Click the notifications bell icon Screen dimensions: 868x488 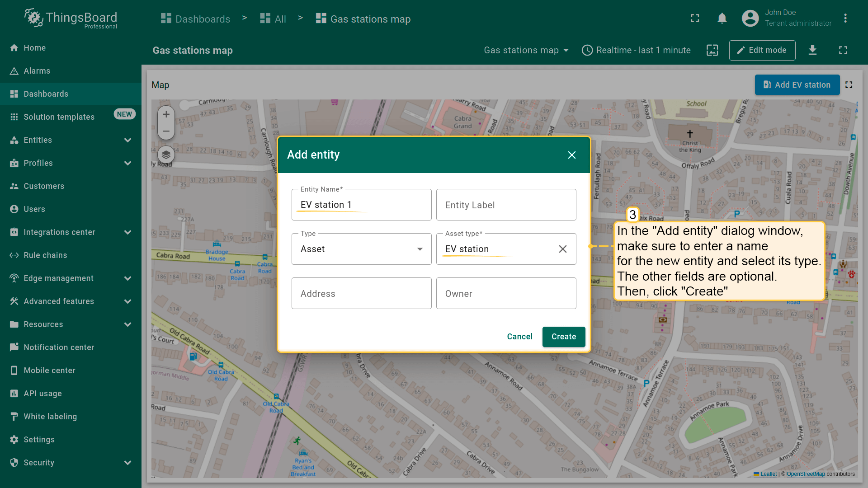722,18
